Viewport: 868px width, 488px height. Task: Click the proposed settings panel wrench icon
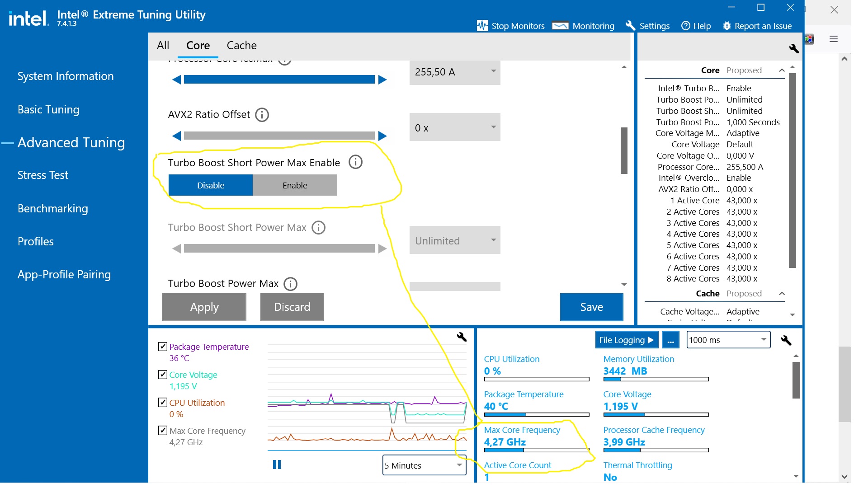point(794,48)
